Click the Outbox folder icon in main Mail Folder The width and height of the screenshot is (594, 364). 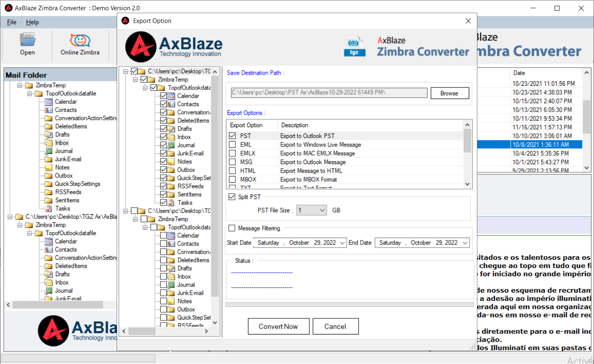(x=49, y=176)
